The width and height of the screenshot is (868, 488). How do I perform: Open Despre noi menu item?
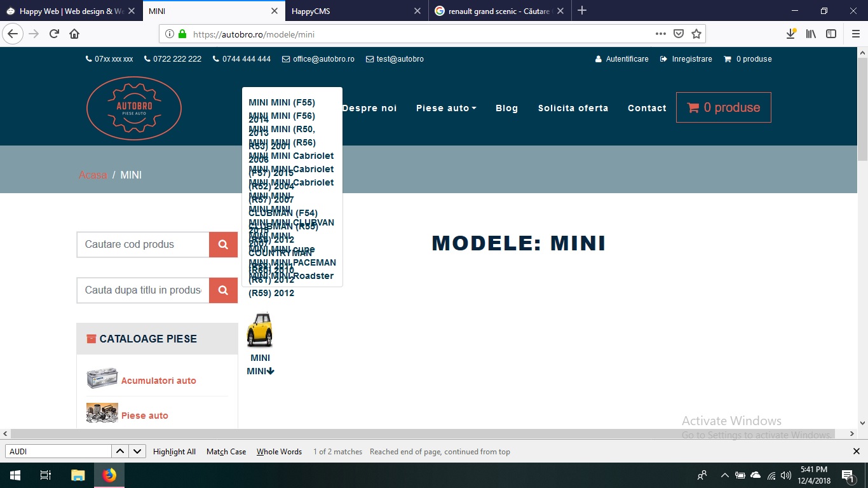tap(369, 108)
